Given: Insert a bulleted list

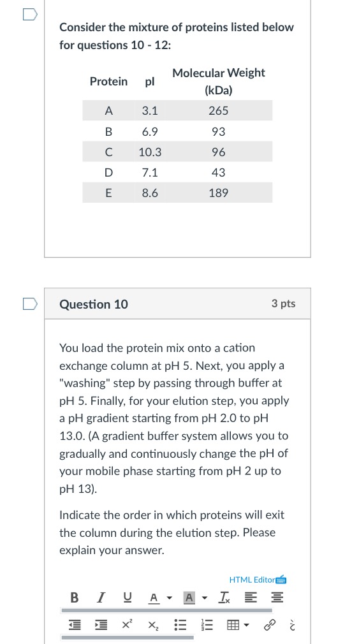Looking at the screenshot, I should pos(180,626).
